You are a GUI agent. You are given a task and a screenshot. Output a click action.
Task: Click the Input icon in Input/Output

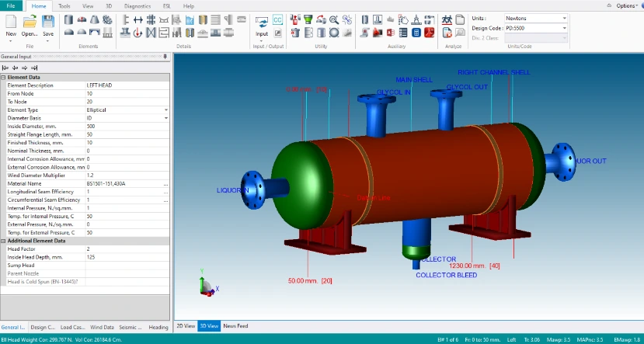(x=262, y=23)
